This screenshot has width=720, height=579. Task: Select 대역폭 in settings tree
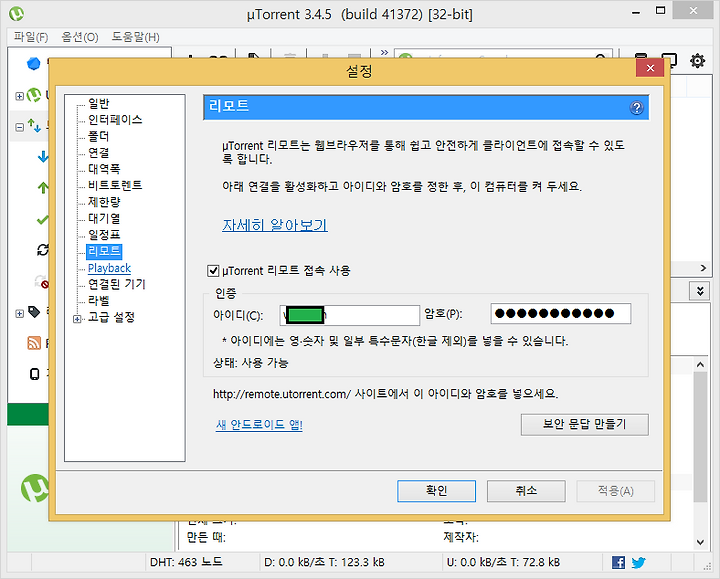104,169
